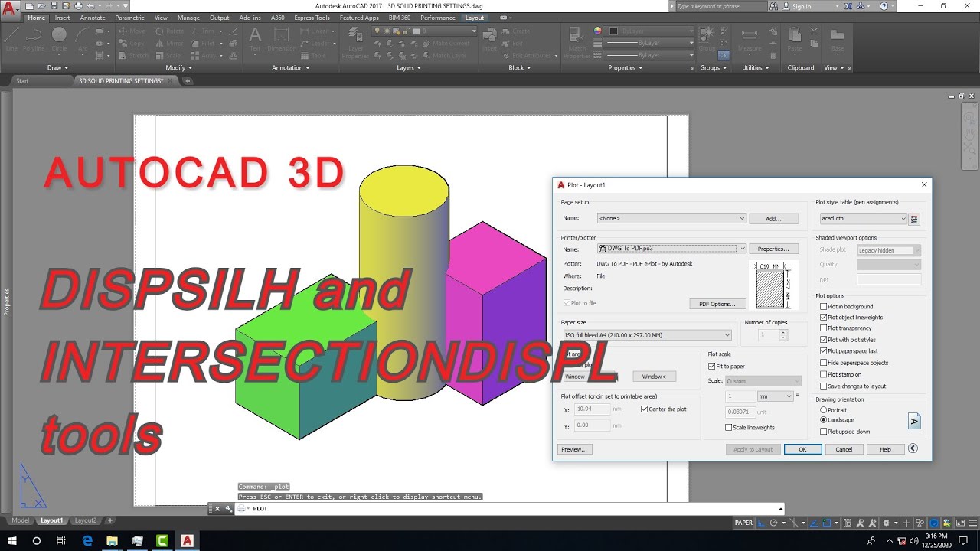Click the Add... button in Page setup
This screenshot has width=980, height=551.
pos(773,219)
